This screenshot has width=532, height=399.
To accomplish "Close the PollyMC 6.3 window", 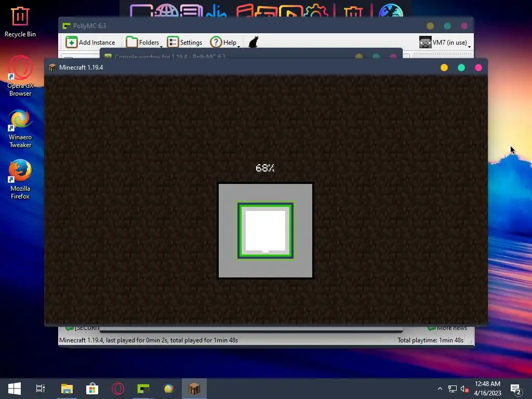I will pos(464,26).
